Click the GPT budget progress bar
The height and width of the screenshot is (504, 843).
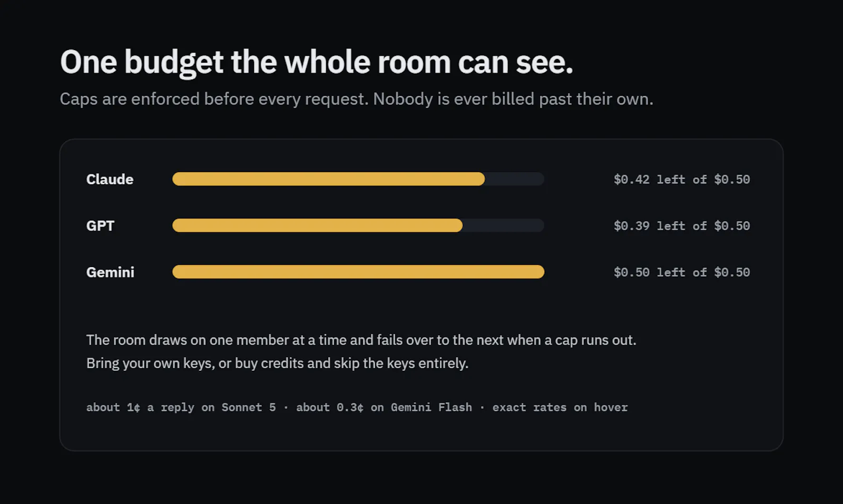pyautogui.click(x=358, y=225)
